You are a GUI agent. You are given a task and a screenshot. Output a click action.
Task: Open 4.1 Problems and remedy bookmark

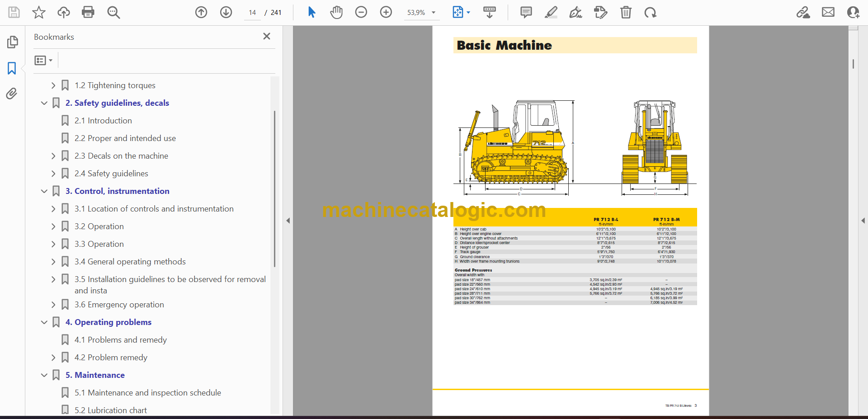click(121, 340)
